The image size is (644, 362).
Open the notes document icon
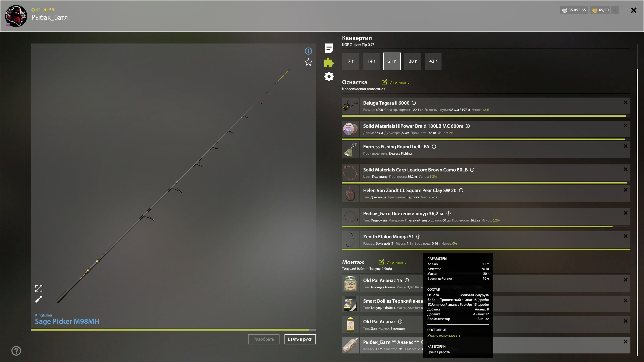coord(329,48)
